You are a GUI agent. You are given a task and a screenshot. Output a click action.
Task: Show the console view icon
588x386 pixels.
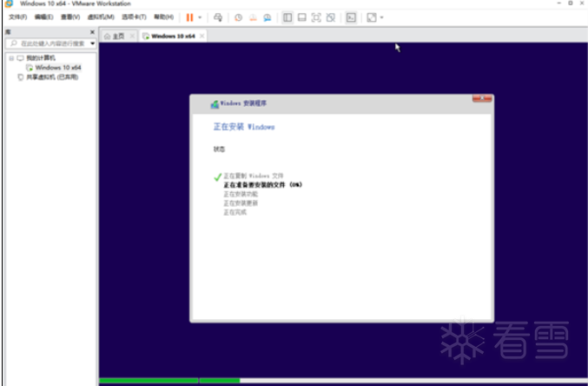point(351,17)
